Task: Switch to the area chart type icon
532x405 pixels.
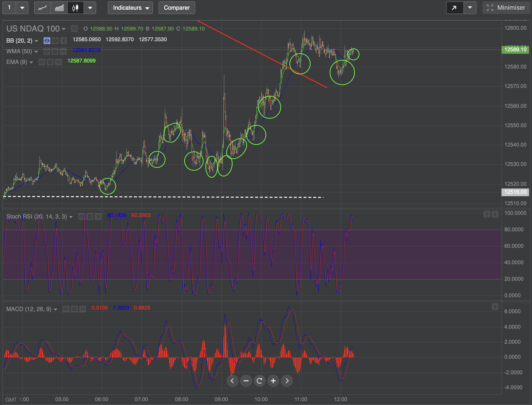Action: click(59, 8)
